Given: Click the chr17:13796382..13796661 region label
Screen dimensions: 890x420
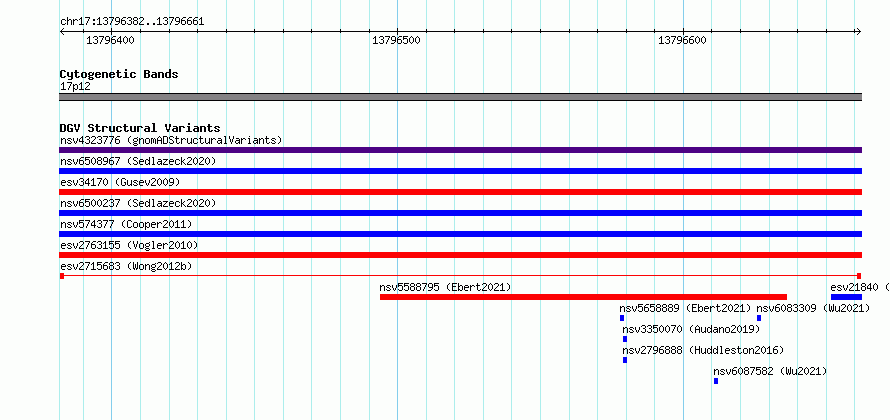Looking at the screenshot, I should point(132,22).
